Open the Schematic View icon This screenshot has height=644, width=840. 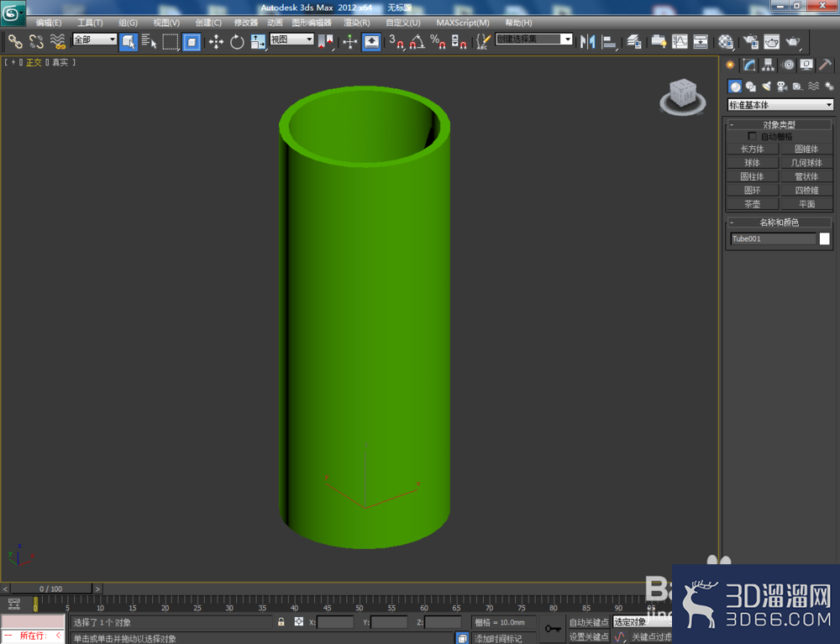(x=701, y=41)
